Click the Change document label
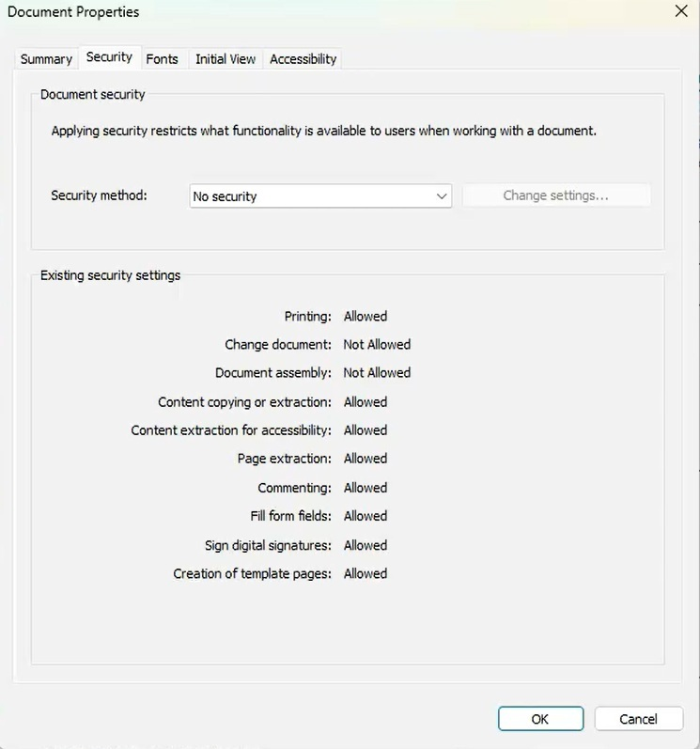The height and width of the screenshot is (749, 700). coord(278,344)
